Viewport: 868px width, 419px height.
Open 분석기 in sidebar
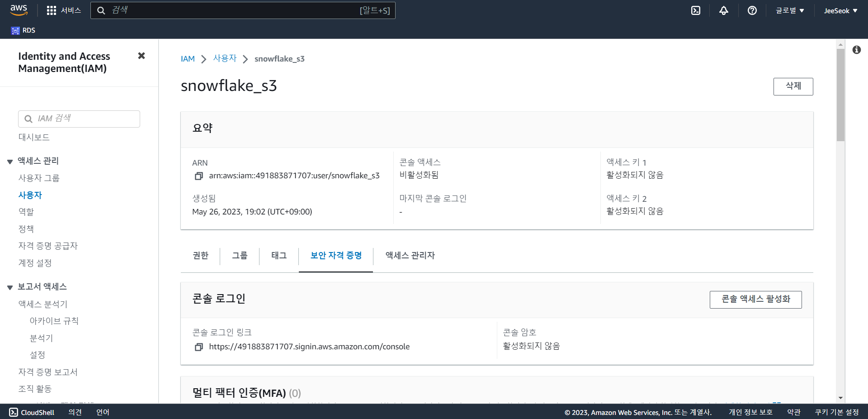[41, 338]
